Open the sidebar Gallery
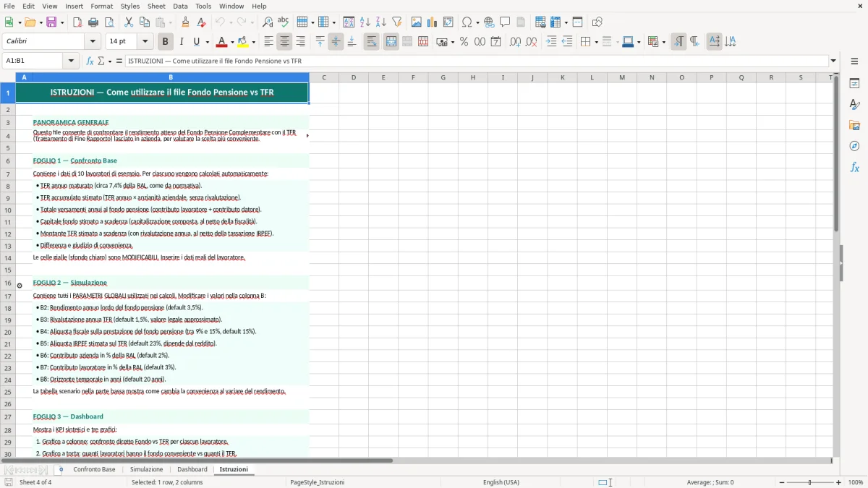This screenshot has width=868, height=488. (x=854, y=125)
